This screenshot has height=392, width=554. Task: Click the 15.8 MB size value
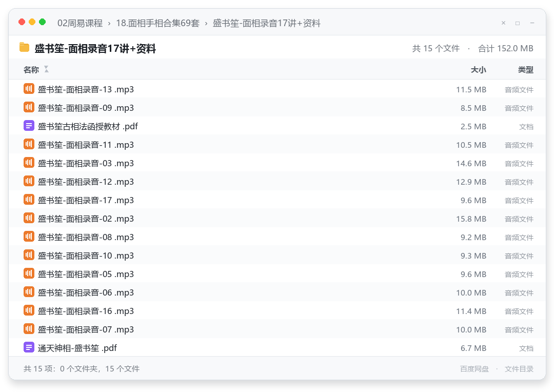[x=471, y=219]
